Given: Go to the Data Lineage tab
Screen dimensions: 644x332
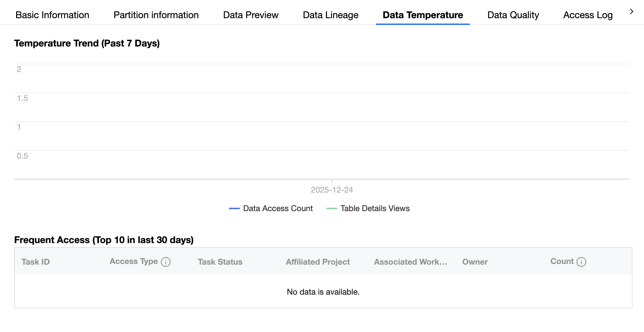Looking at the screenshot, I should [x=330, y=15].
